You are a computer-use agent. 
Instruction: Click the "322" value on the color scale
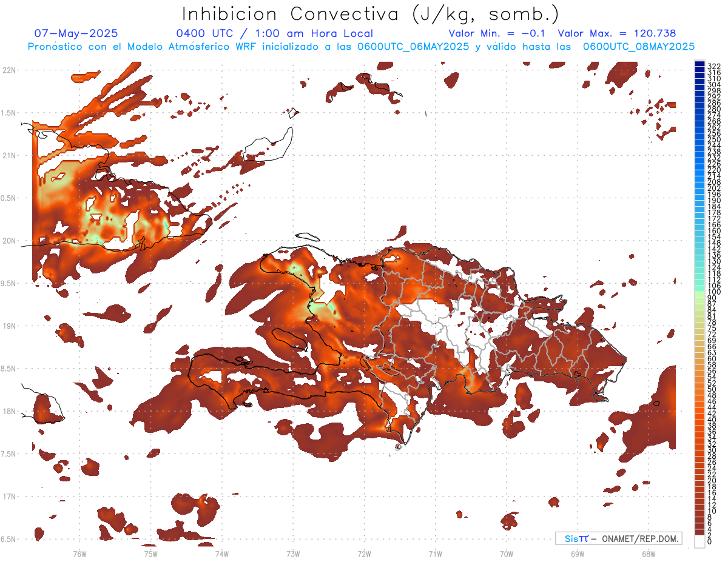tap(714, 65)
